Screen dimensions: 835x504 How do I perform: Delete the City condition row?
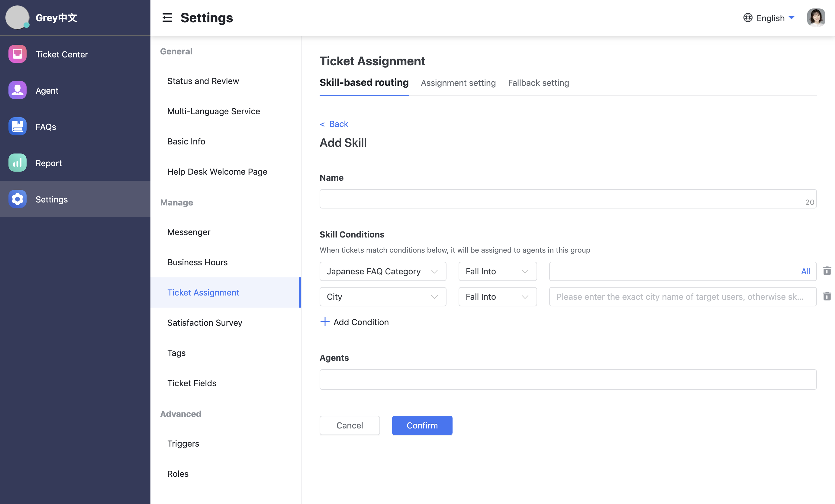coord(827,296)
